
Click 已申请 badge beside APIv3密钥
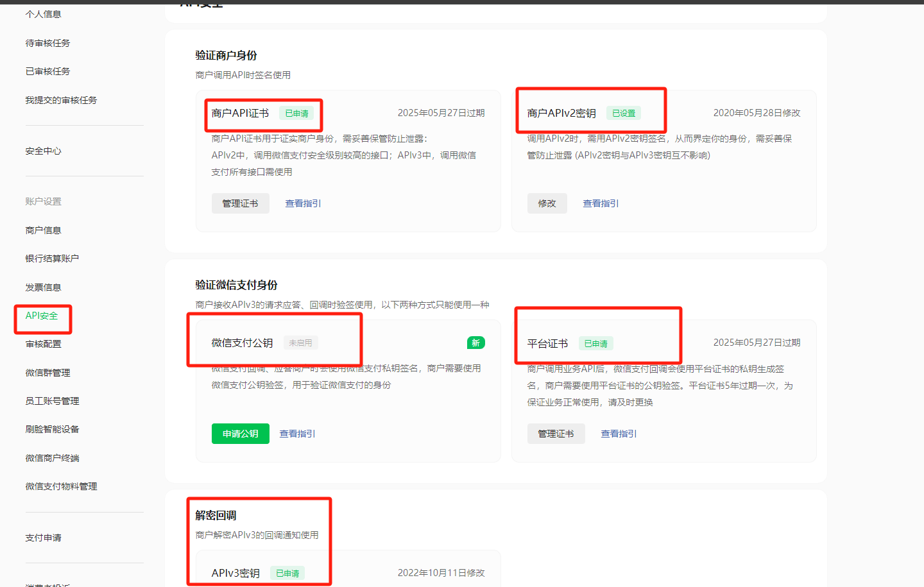287,574
